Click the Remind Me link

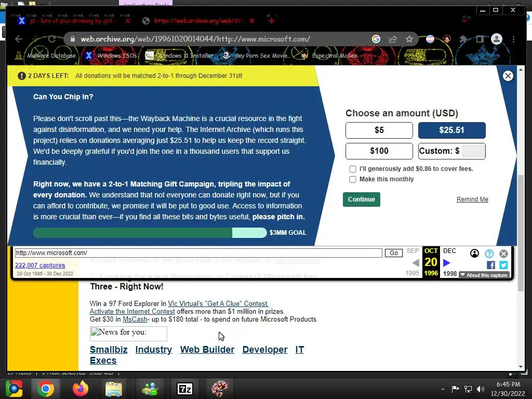pyautogui.click(x=472, y=199)
